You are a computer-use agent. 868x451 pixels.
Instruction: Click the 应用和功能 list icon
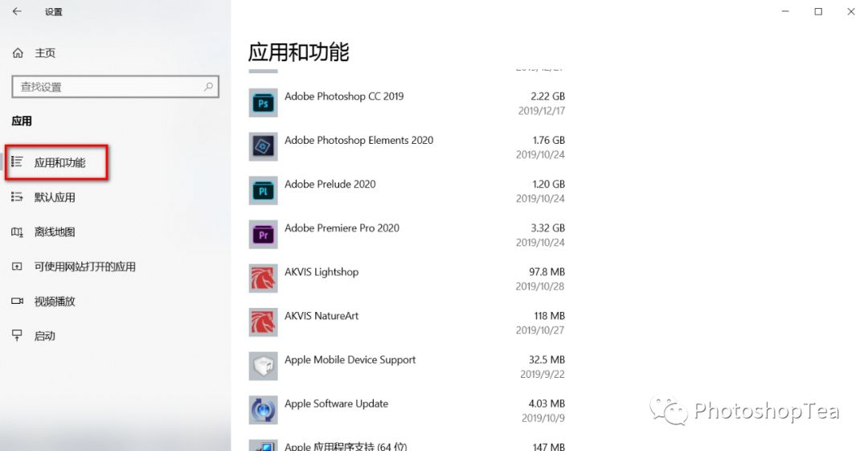pyautogui.click(x=17, y=162)
